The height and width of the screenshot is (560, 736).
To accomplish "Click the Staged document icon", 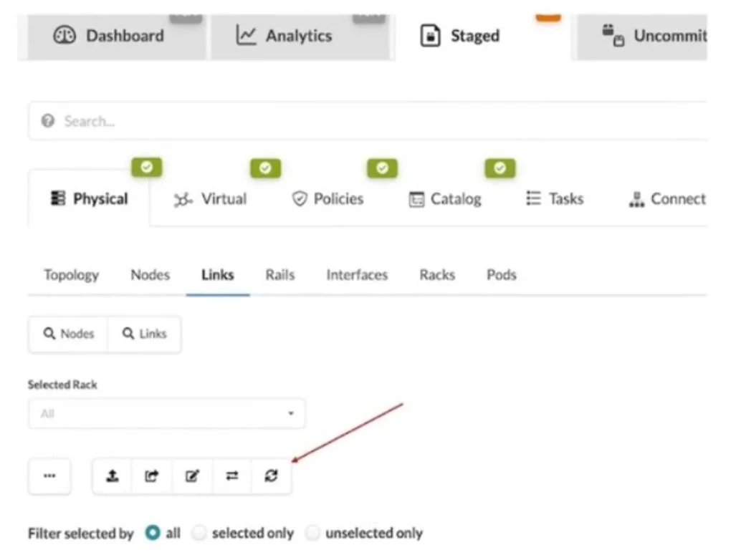I will [x=431, y=36].
